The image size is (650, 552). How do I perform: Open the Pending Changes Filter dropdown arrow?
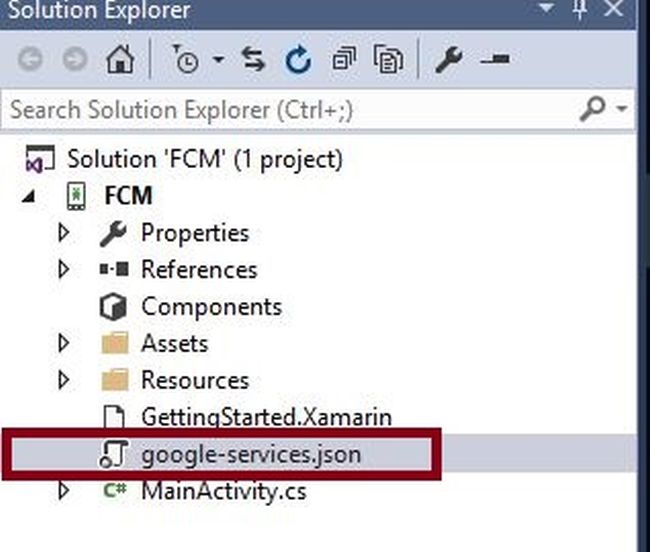(x=217, y=60)
